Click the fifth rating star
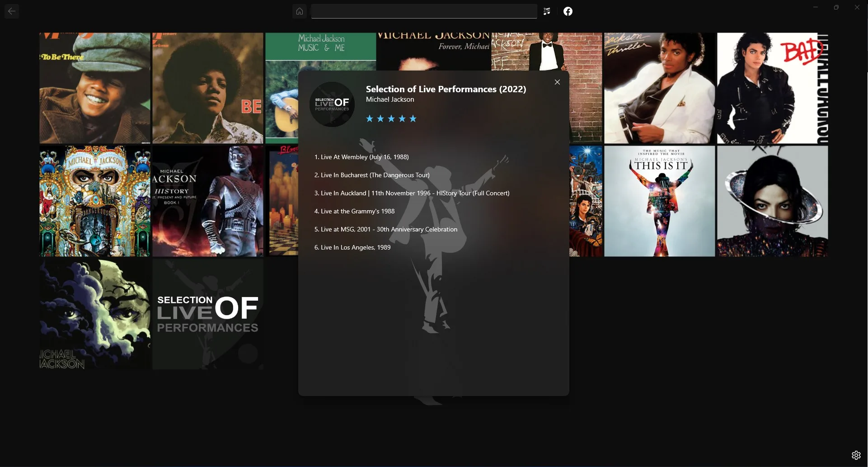 [413, 118]
